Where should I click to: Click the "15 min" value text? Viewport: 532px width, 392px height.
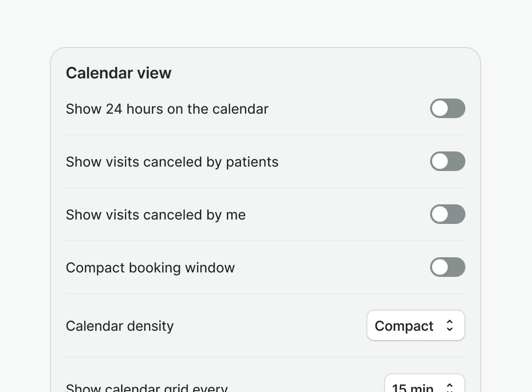pyautogui.click(x=412, y=388)
